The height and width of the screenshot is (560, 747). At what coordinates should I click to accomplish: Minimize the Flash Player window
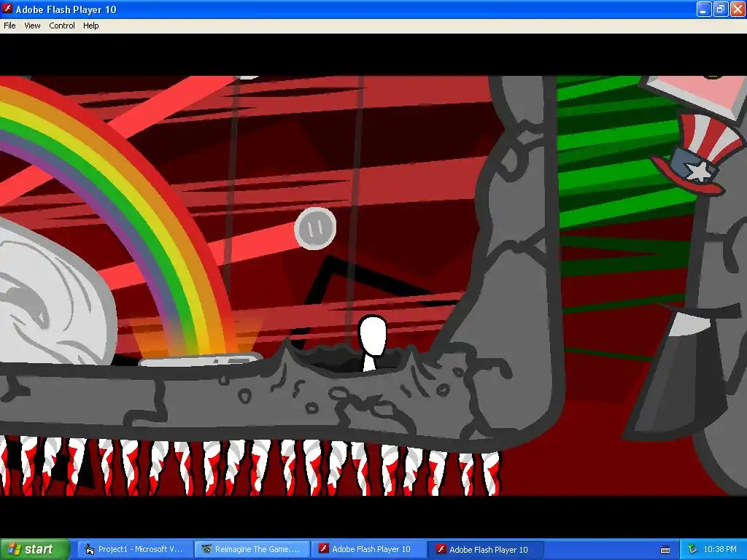(x=704, y=9)
